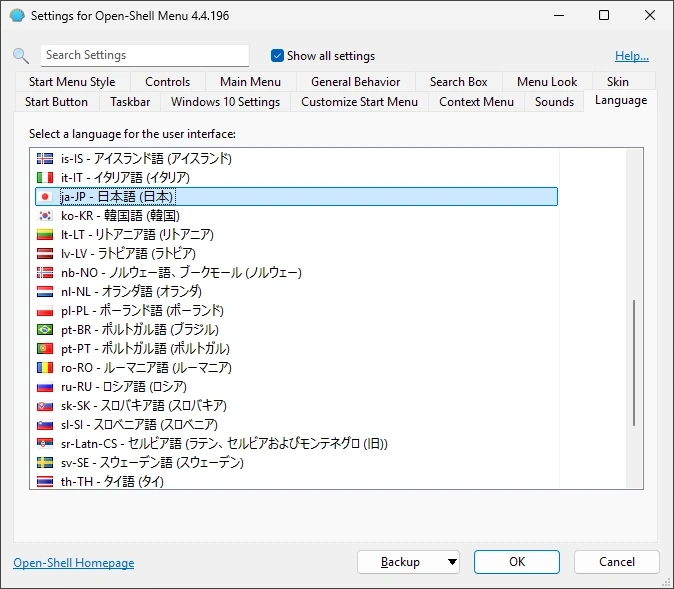The width and height of the screenshot is (674, 589).
Task: Go to Windows 10 Settings tab
Action: 226,102
